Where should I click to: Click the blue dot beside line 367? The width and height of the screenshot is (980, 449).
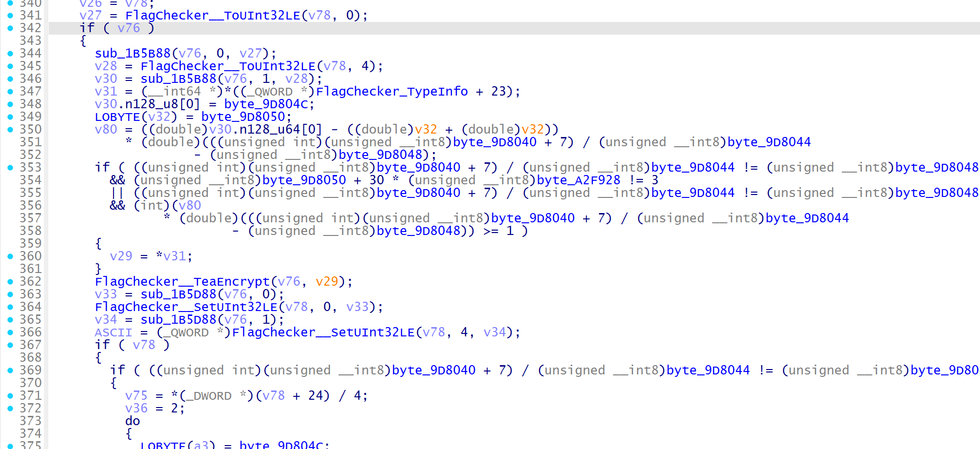pyautogui.click(x=10, y=345)
